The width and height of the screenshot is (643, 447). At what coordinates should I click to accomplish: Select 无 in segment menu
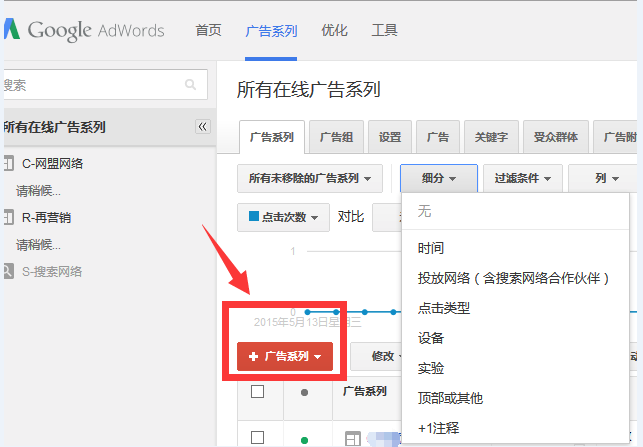[x=515, y=212]
